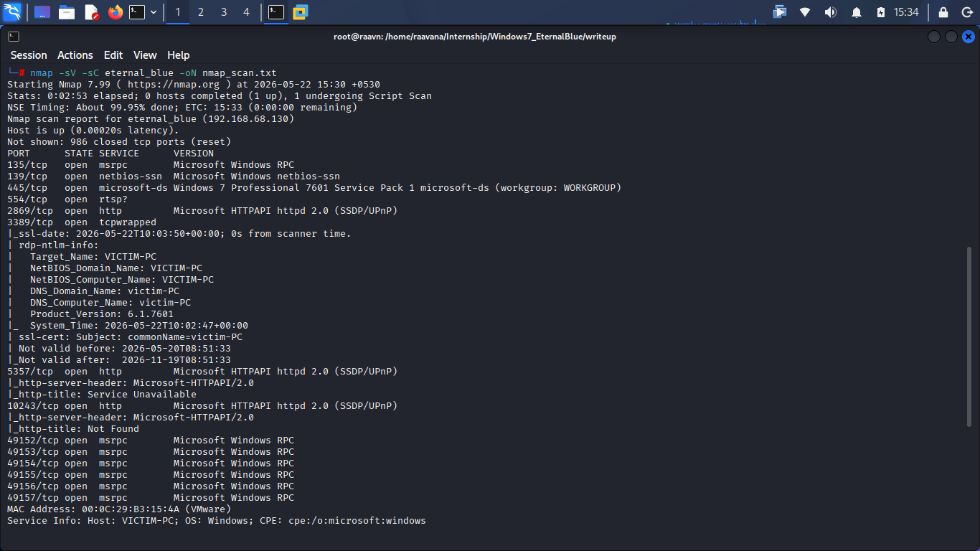Lock the screen with padlock icon
980x551 pixels.
(943, 12)
